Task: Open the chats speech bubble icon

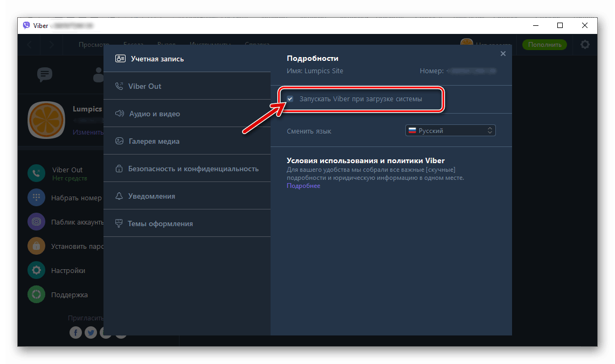Action: [x=45, y=74]
